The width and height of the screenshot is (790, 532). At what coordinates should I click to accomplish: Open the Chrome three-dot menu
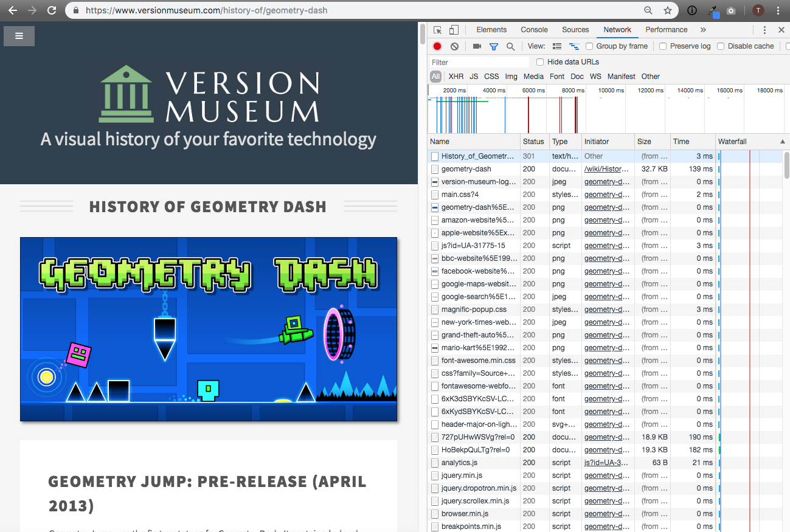pos(778,10)
